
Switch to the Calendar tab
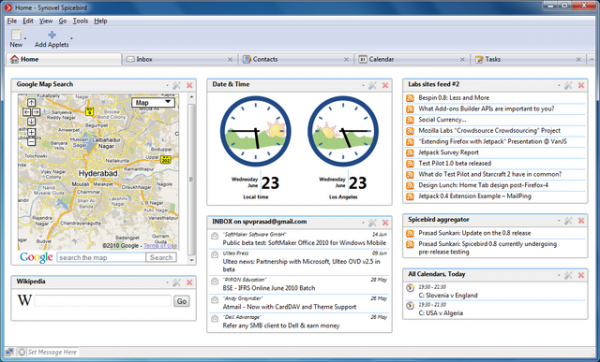[x=411, y=59]
